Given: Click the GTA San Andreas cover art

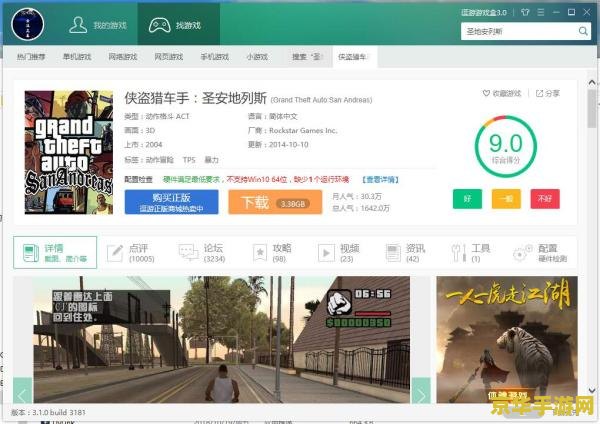Looking at the screenshot, I should coord(69,152).
